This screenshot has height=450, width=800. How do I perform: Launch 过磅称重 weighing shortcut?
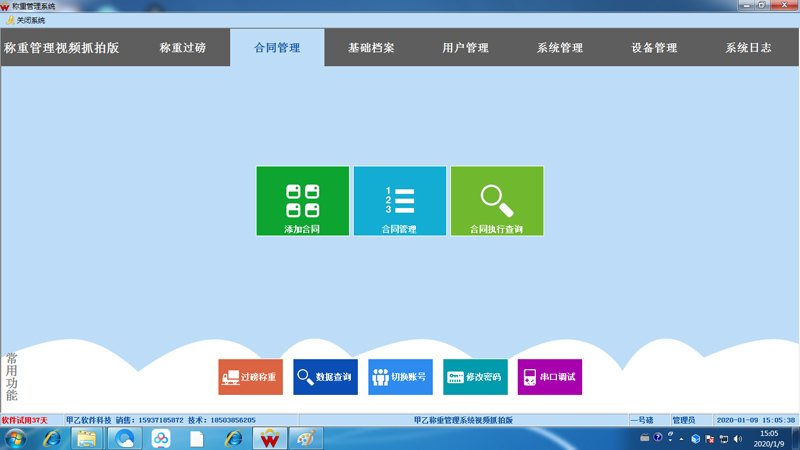(251, 377)
